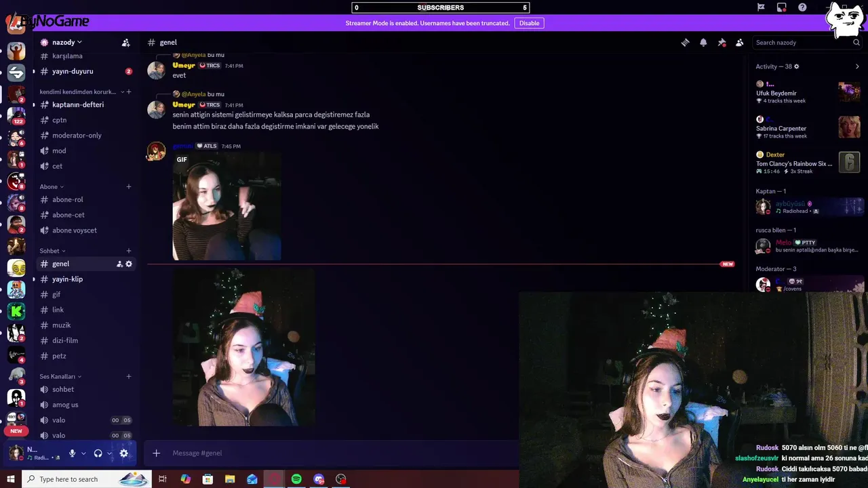
Task: Open File Explorer from the taskbar
Action: tap(230, 479)
